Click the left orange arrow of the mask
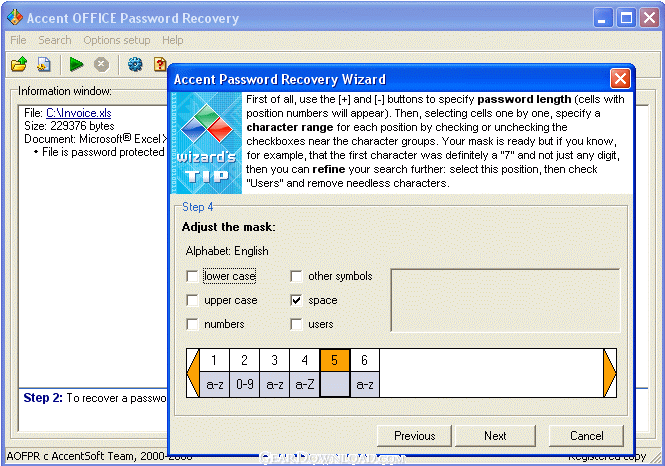This screenshot has width=665, height=466. 193,373
